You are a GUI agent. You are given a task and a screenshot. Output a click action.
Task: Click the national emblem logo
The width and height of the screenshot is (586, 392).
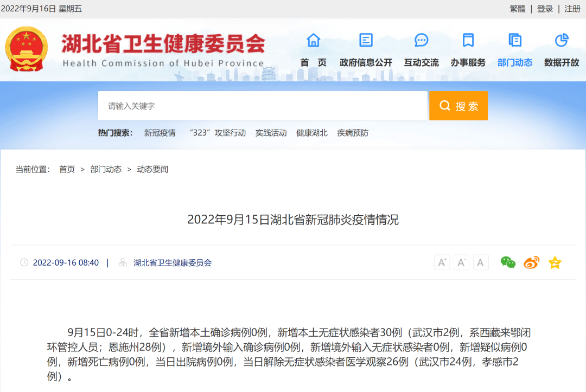click(26, 49)
